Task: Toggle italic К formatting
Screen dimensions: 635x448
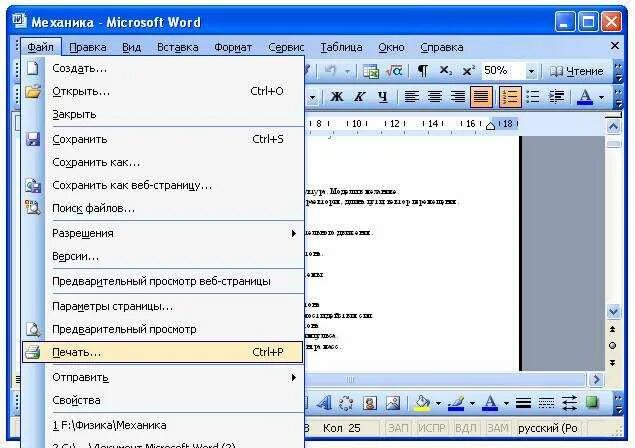Action: click(x=359, y=97)
